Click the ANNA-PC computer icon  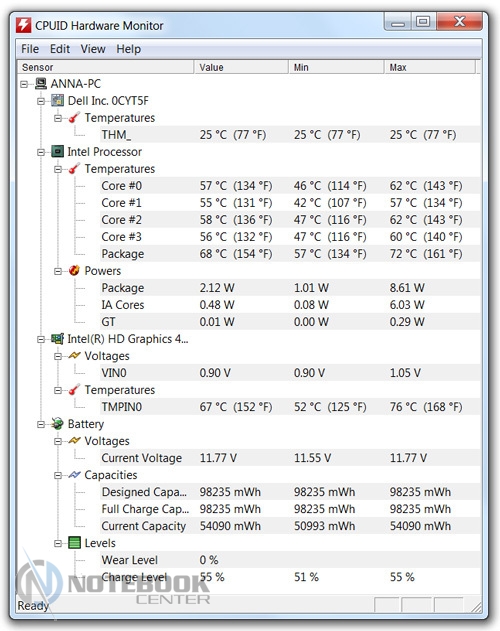(x=41, y=84)
